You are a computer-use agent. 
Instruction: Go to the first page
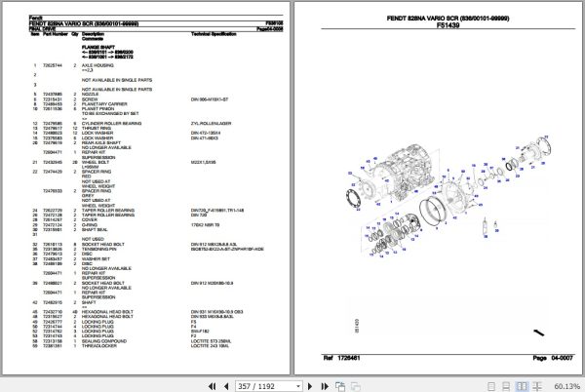[212, 386]
